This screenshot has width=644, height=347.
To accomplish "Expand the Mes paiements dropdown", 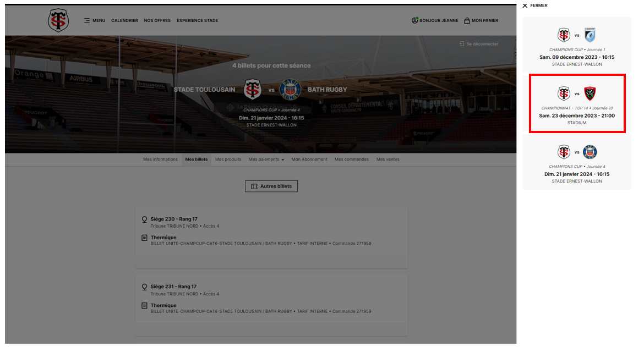I will click(x=266, y=159).
